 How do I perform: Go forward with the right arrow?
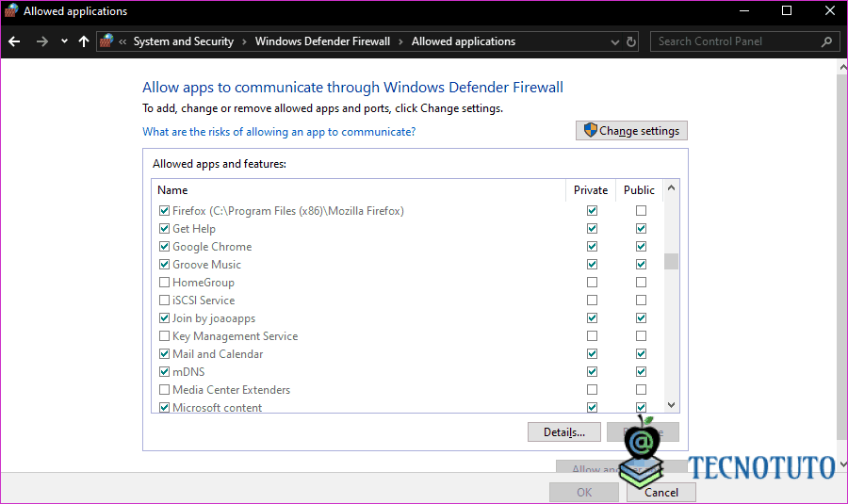41,41
